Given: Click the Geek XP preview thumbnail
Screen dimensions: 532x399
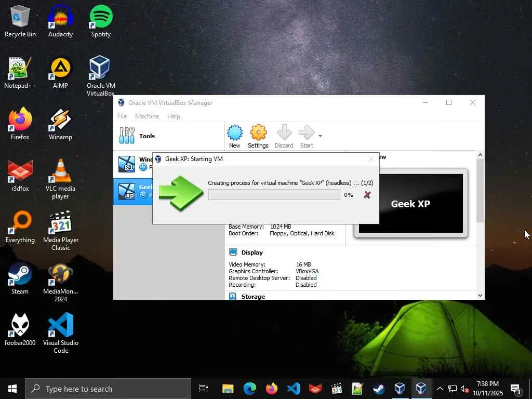Looking at the screenshot, I should click(411, 203).
